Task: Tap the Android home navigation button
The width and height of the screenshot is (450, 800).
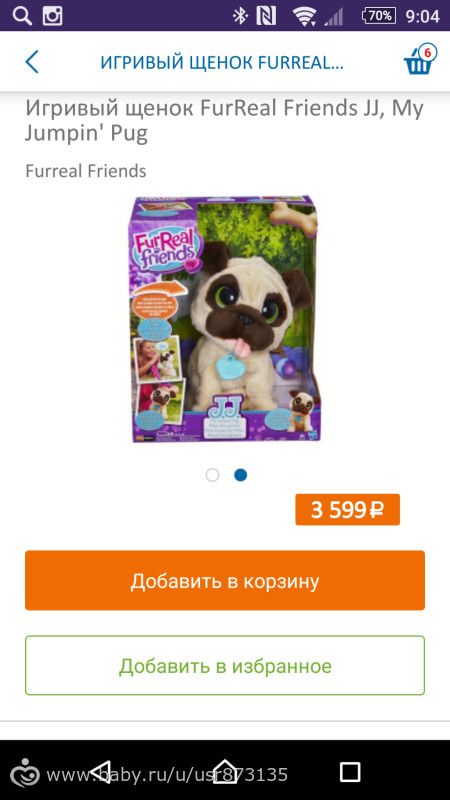Action: point(225,772)
